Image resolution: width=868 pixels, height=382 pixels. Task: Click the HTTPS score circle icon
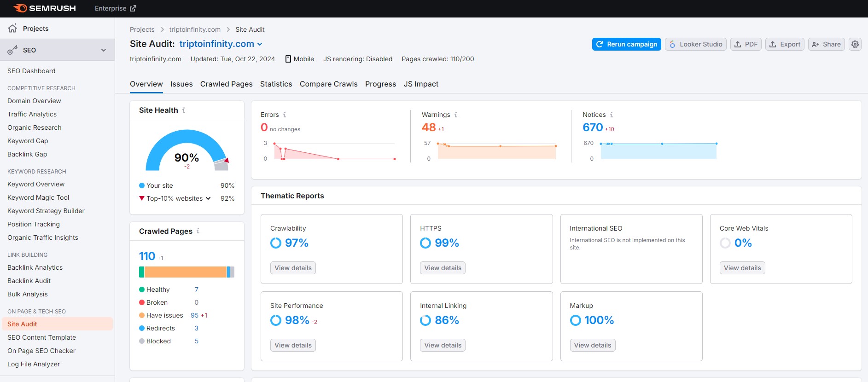[x=425, y=243]
